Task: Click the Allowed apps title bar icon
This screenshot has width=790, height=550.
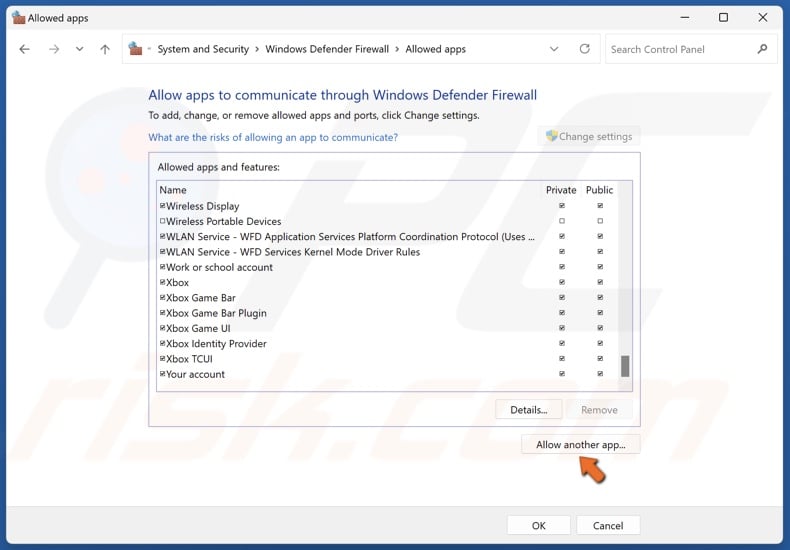Action: pyautogui.click(x=18, y=18)
